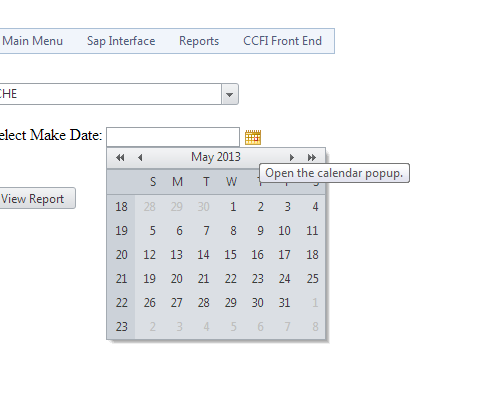Open the calendar popup icon
The height and width of the screenshot is (420, 502).
click(x=253, y=137)
